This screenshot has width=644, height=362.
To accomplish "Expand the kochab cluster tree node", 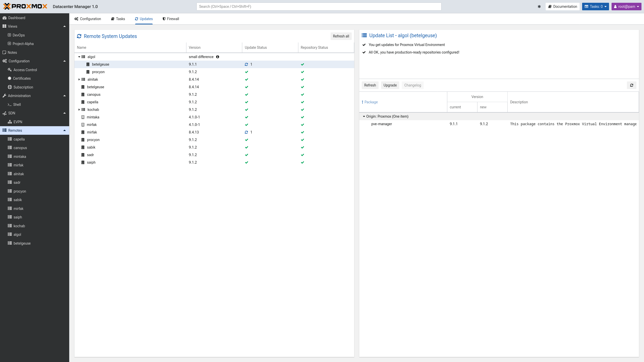I will click(x=79, y=110).
